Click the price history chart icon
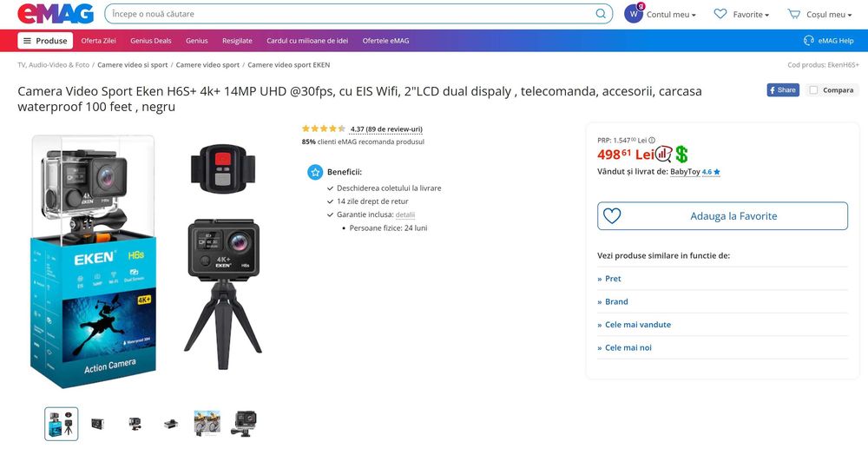The width and height of the screenshot is (868, 455). (663, 154)
